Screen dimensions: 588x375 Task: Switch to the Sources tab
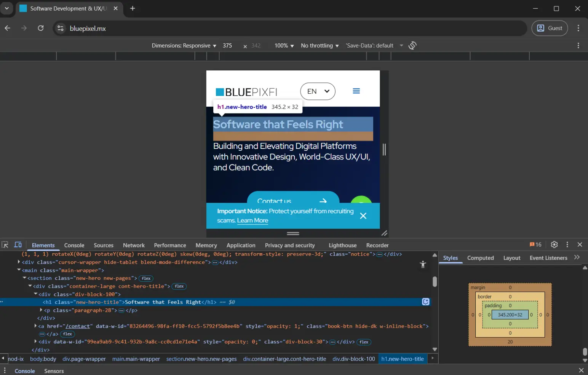104,245
